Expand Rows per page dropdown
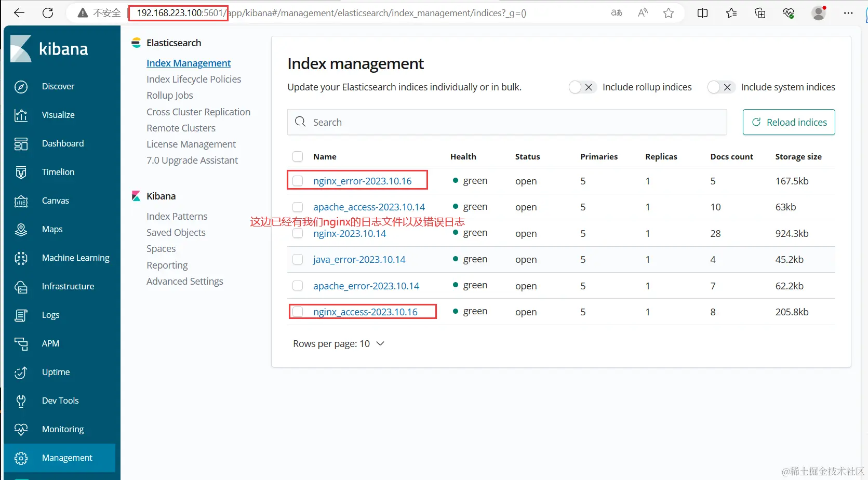This screenshot has height=480, width=868. tap(339, 344)
